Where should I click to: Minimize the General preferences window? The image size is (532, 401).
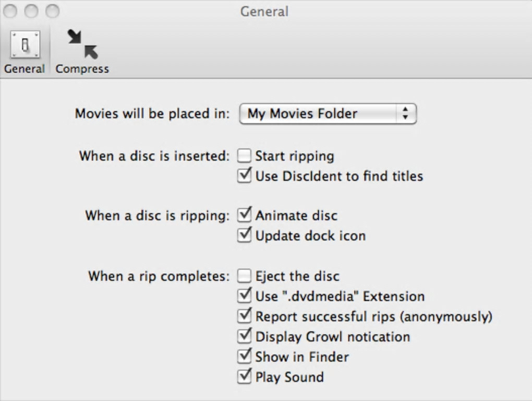31,11
